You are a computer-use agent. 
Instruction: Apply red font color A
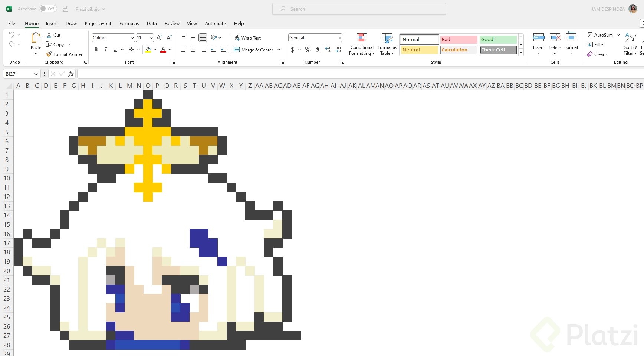pos(163,50)
